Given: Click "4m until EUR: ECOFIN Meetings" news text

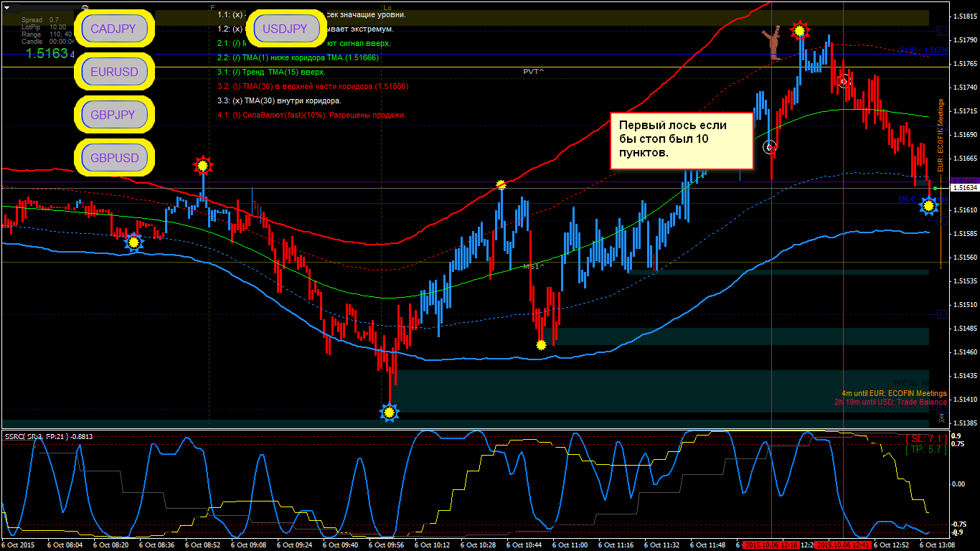Looking at the screenshot, I should point(895,393).
